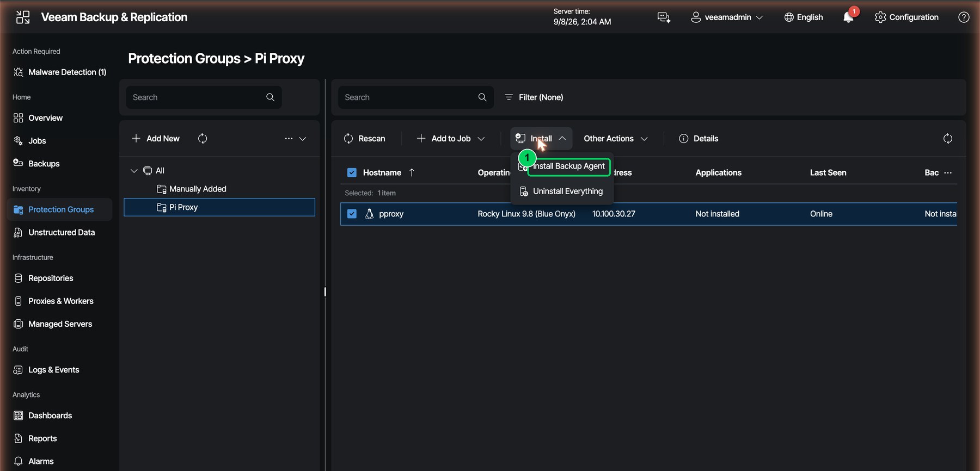
Task: Select Pi Proxy group
Action: point(219,207)
